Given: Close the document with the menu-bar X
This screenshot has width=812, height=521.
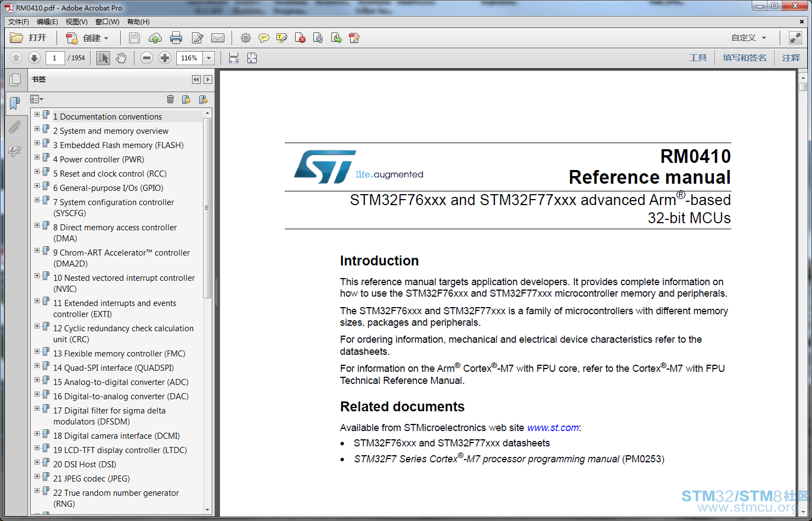Looking at the screenshot, I should [x=802, y=22].
